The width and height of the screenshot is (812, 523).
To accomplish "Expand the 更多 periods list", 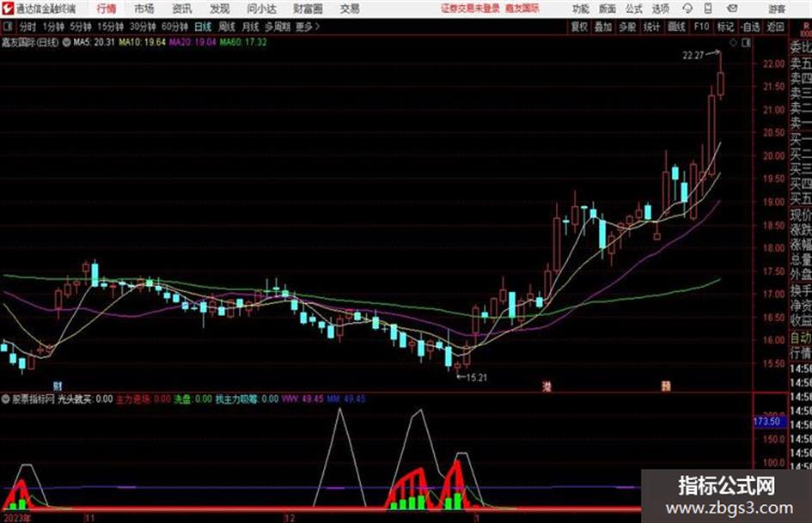I will [308, 27].
